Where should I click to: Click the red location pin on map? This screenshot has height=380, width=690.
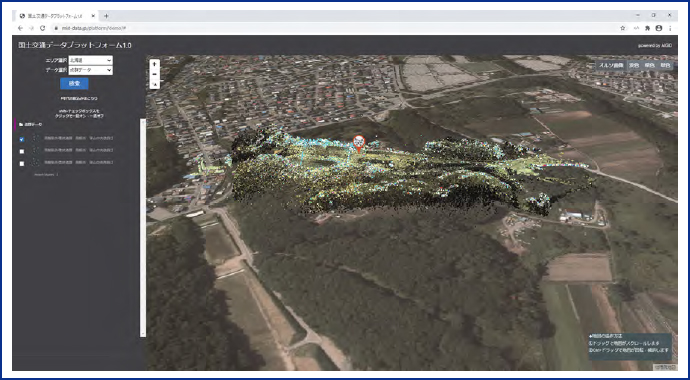pos(359,144)
